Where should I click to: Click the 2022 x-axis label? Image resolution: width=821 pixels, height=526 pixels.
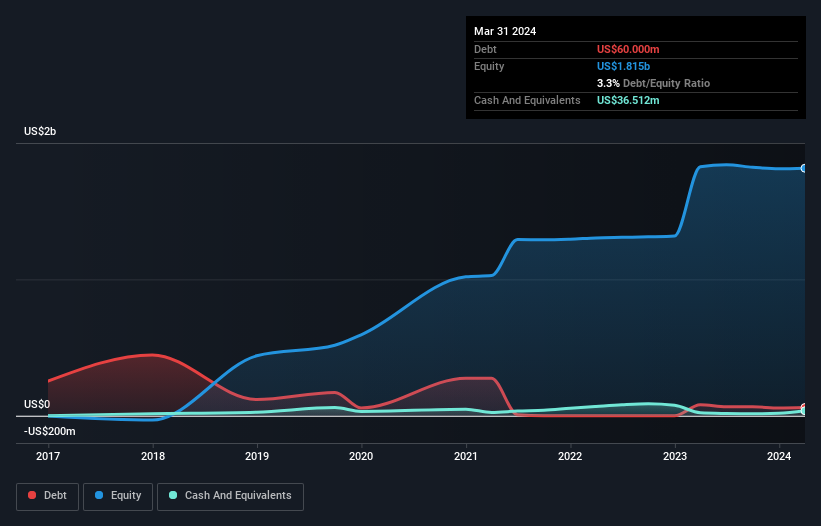pyautogui.click(x=570, y=456)
